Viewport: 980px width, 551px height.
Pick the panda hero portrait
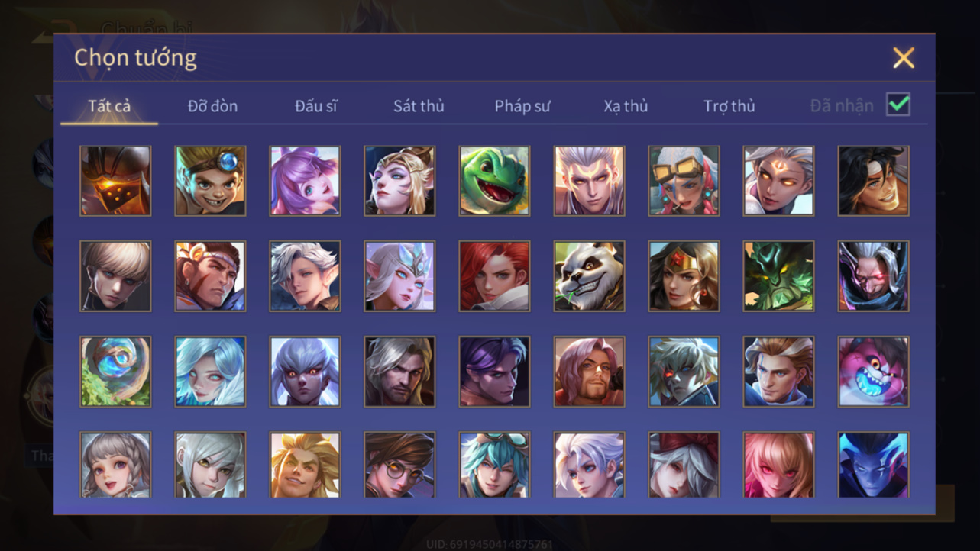click(589, 276)
